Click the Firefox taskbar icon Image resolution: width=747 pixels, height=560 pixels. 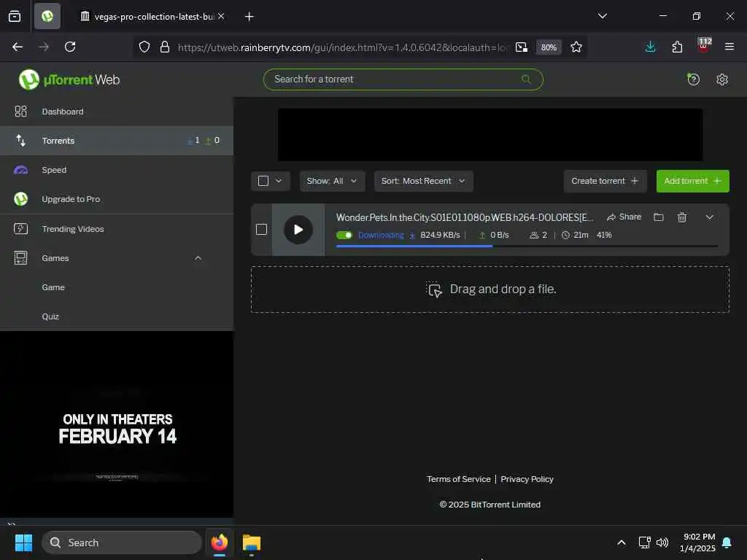[x=219, y=542]
